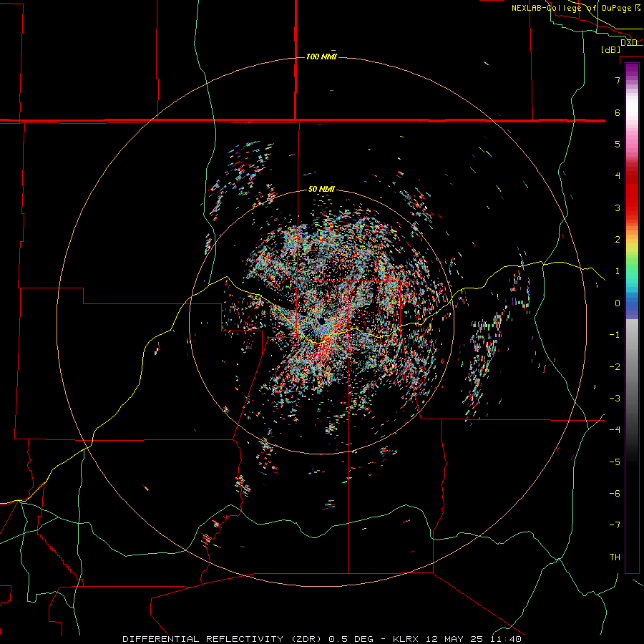The width and height of the screenshot is (644, 644).
Task: Click the 3 value on the color scale
Action: (618, 208)
